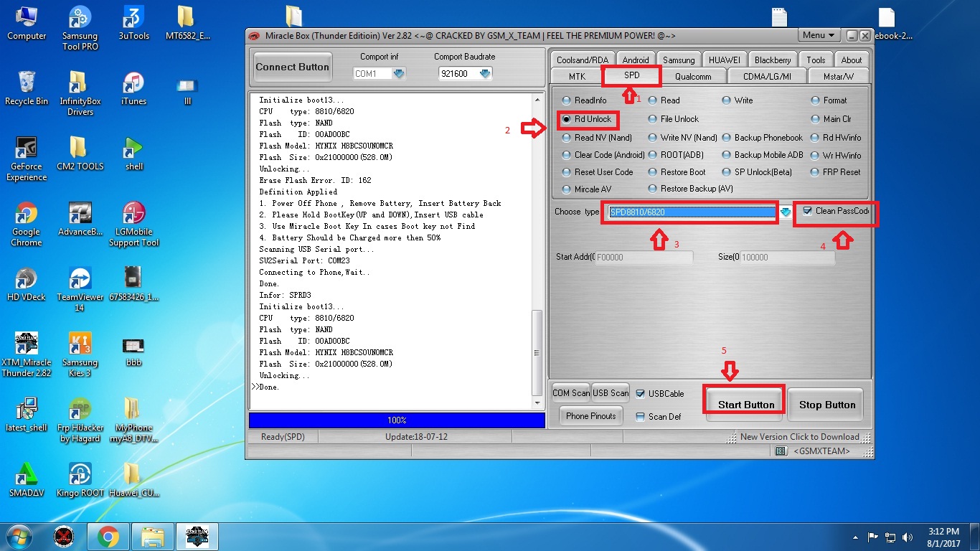The width and height of the screenshot is (980, 551).
Task: Open the Huawei_CU... folder
Action: click(134, 480)
